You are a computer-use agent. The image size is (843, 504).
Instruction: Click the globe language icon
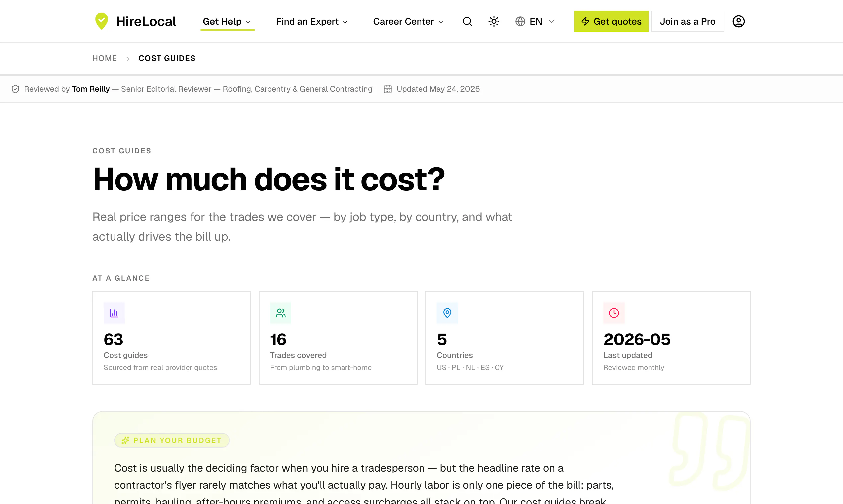pyautogui.click(x=520, y=22)
